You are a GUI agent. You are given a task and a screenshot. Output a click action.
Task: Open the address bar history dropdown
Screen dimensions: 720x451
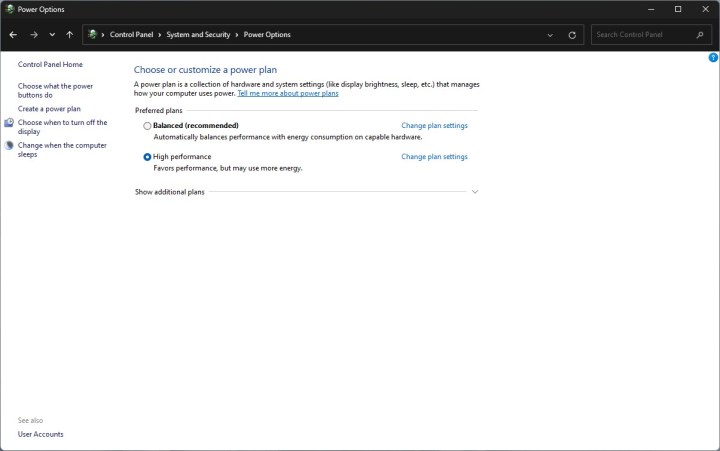pyautogui.click(x=550, y=34)
